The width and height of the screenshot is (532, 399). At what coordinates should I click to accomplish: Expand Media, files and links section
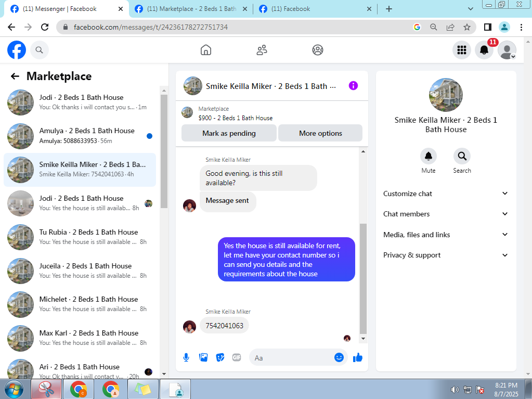tap(446, 235)
